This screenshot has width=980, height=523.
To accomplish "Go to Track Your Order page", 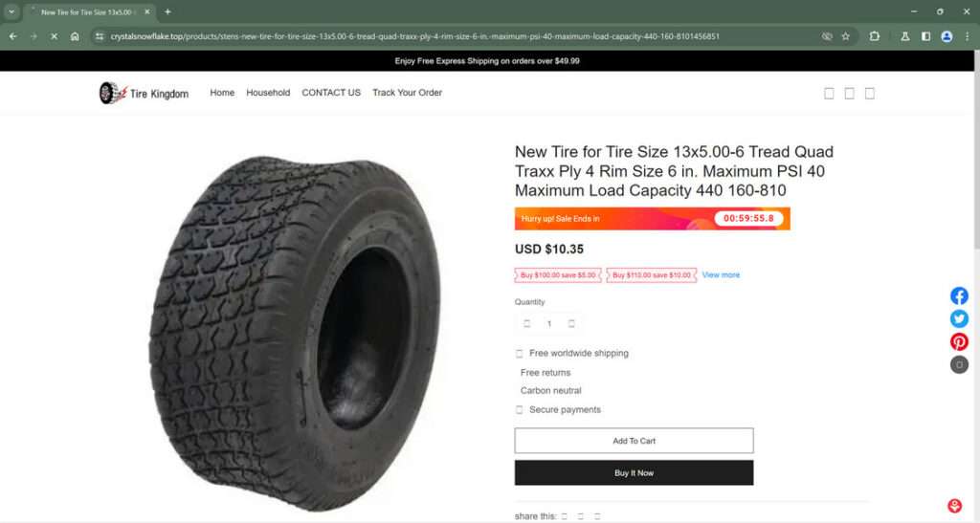I will tap(407, 93).
